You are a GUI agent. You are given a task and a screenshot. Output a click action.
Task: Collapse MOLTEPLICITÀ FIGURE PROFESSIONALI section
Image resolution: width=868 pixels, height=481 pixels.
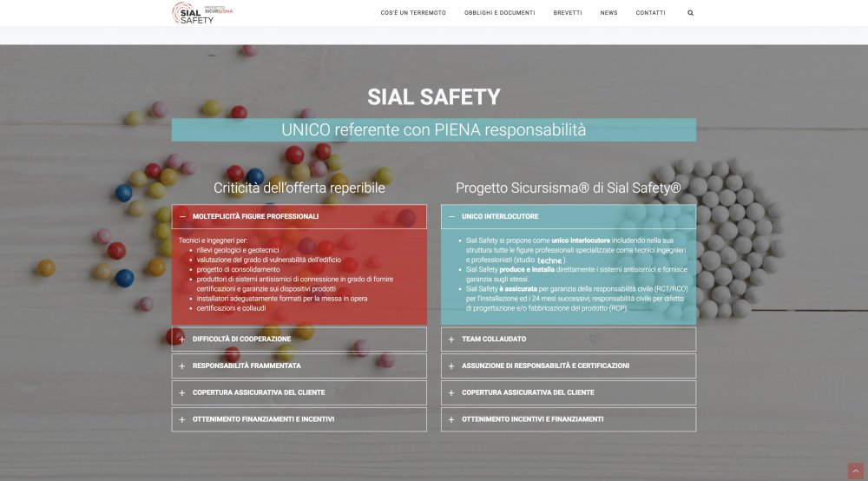[299, 216]
